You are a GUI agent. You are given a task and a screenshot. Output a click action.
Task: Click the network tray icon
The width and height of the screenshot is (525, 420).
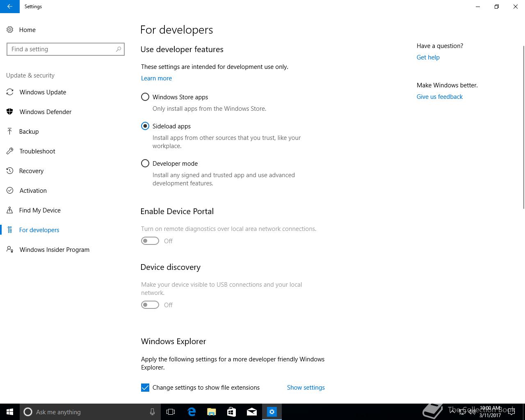(462, 412)
